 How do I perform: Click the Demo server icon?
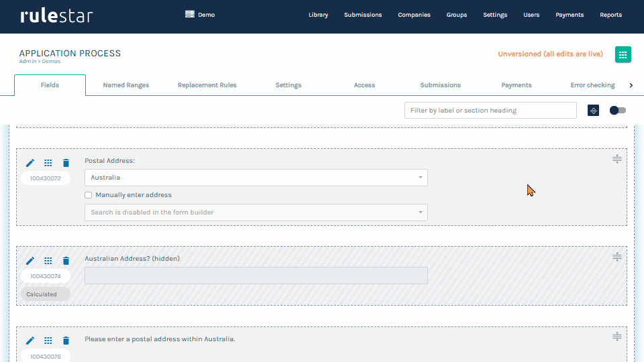[x=190, y=14]
